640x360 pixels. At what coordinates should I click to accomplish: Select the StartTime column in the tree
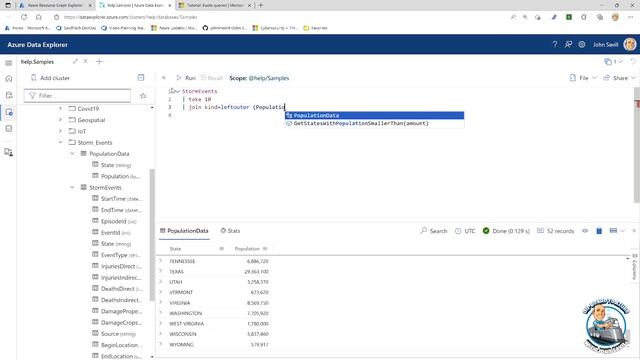(117, 199)
